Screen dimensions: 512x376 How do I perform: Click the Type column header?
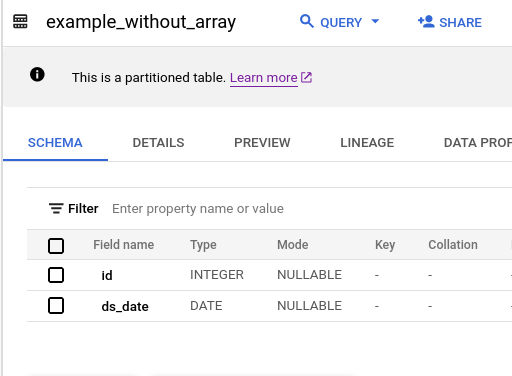(203, 245)
